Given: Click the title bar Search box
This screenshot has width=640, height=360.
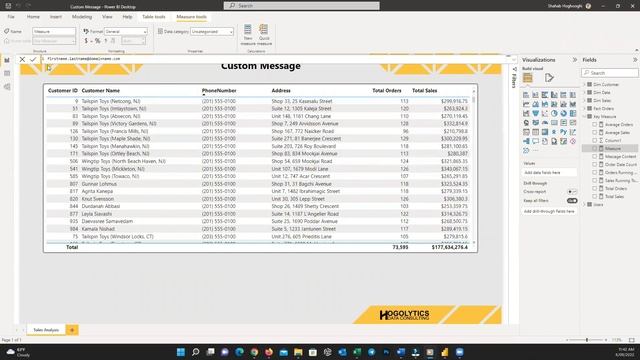Looking at the screenshot, I should 302,6.
